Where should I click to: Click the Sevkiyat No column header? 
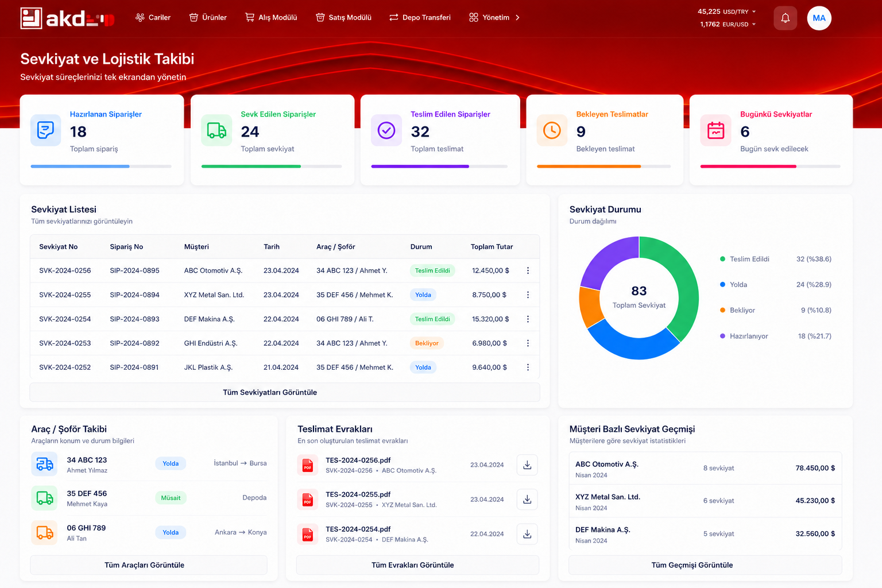coord(59,247)
